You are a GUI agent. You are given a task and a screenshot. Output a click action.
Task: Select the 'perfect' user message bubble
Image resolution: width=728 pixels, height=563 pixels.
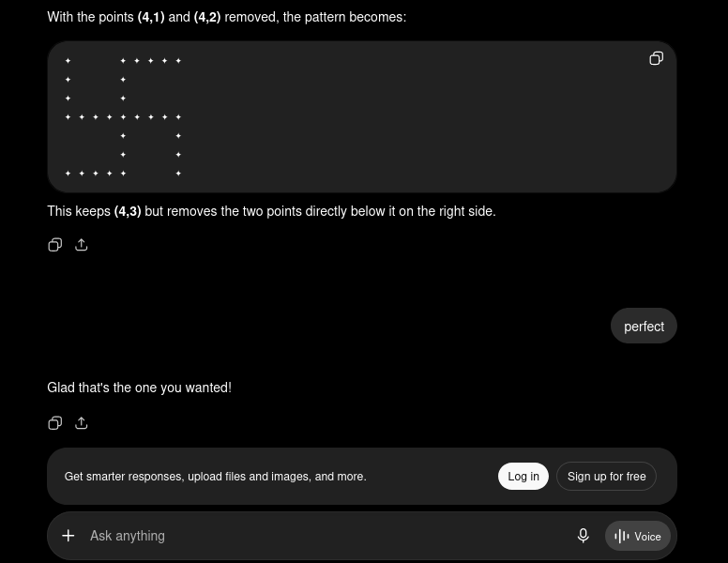(x=644, y=327)
